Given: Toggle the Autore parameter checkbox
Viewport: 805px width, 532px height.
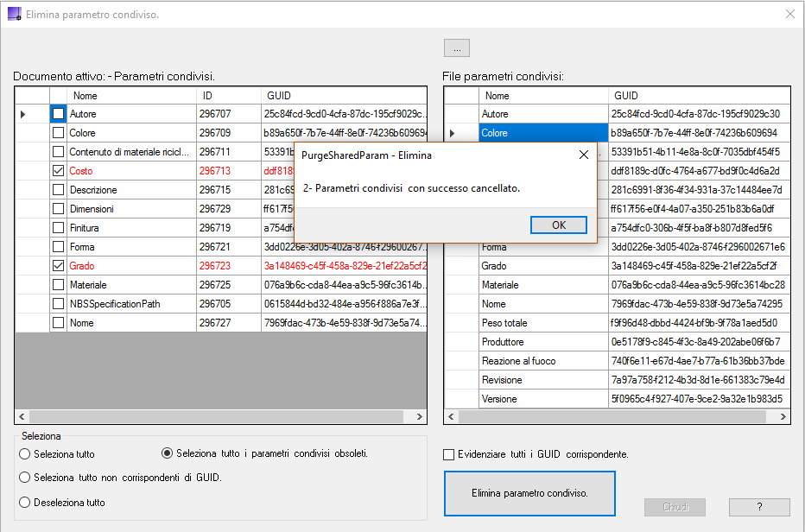Looking at the screenshot, I should 58,114.
